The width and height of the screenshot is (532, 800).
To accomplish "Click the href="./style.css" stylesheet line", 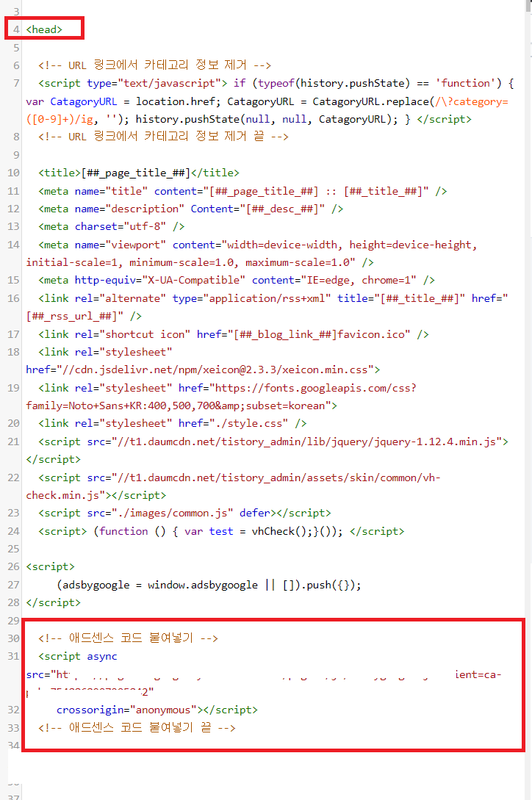I will (x=173, y=423).
